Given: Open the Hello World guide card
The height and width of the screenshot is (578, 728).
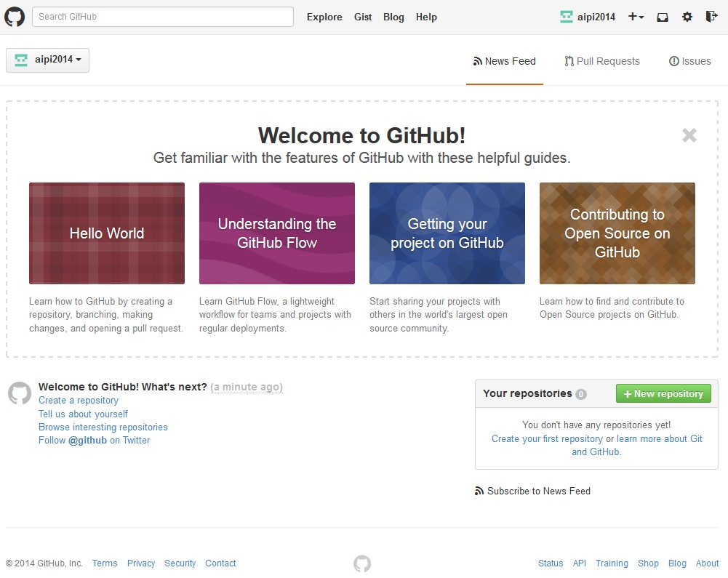Looking at the screenshot, I should pos(107,233).
